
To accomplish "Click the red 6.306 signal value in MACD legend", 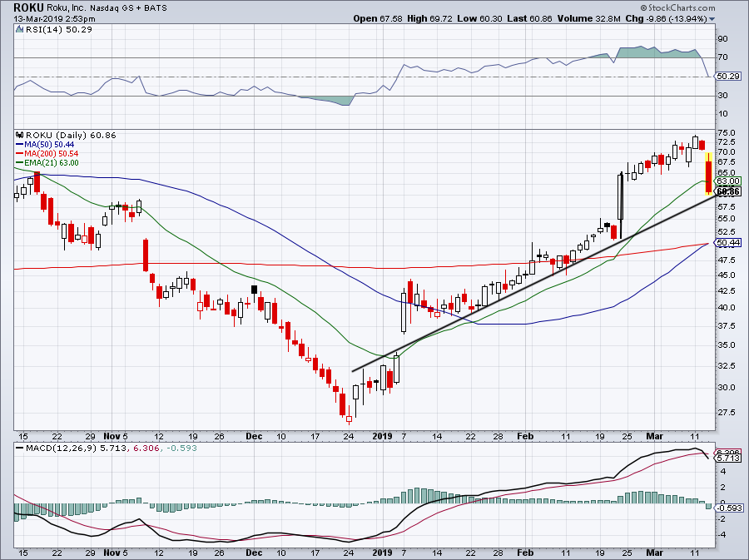I will pos(146,448).
